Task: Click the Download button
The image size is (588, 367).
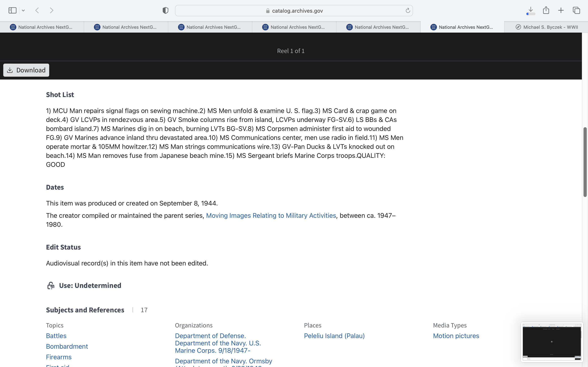Action: click(x=26, y=70)
